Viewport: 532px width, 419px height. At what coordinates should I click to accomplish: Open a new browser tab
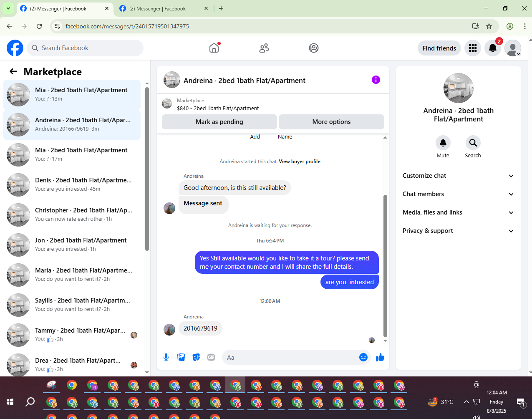pyautogui.click(x=221, y=8)
